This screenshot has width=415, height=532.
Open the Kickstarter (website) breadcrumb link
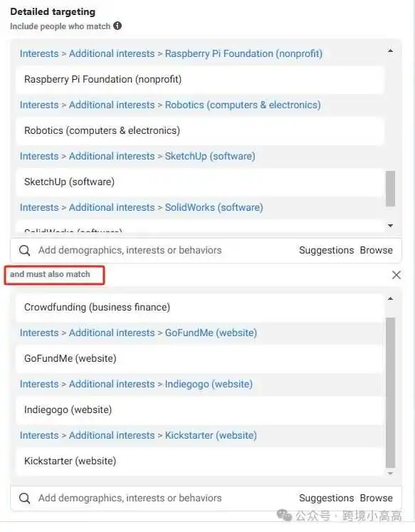click(x=211, y=435)
